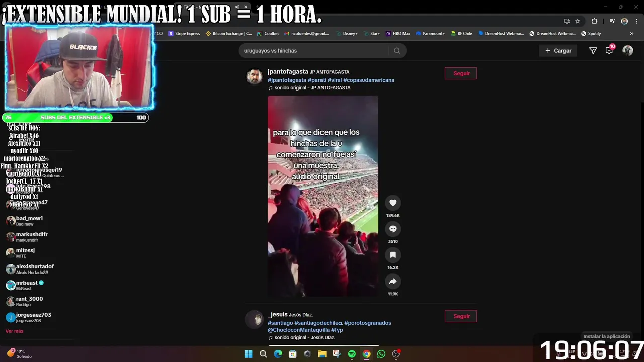Follow jpantofagasta with Seguir button
Screen dimensions: 644x362
[x=461, y=73]
